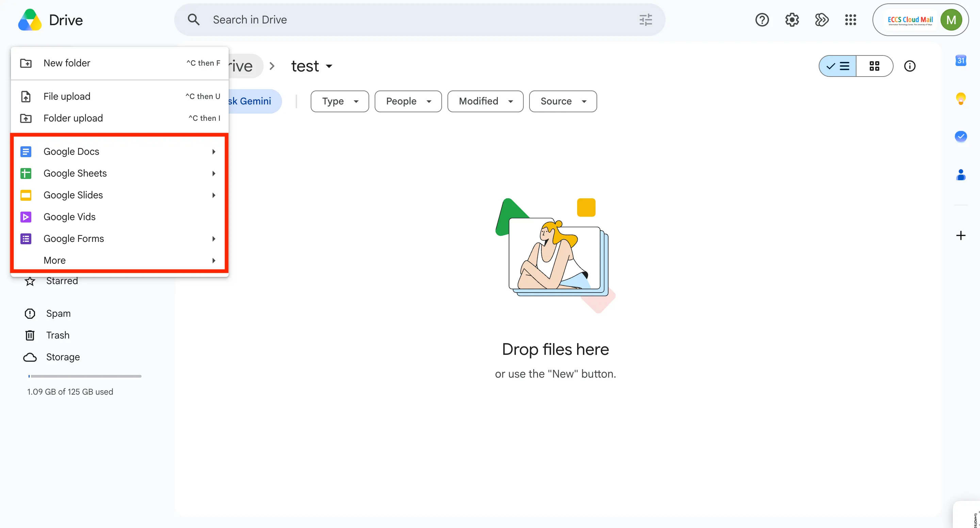The image size is (980, 528).
Task: Select Google Forms menu entry
Action: point(120,238)
